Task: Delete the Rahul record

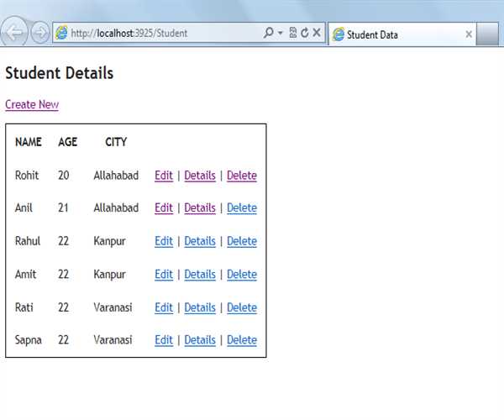Action: [x=242, y=241]
